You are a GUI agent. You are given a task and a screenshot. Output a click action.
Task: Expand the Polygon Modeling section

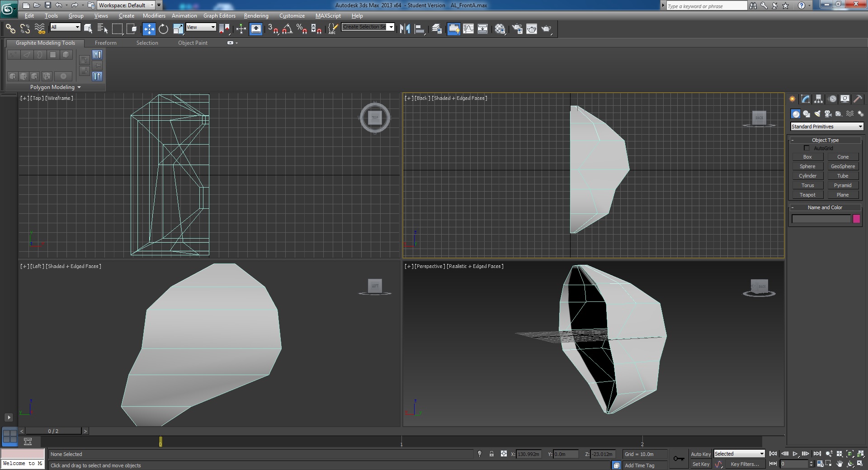(x=54, y=87)
